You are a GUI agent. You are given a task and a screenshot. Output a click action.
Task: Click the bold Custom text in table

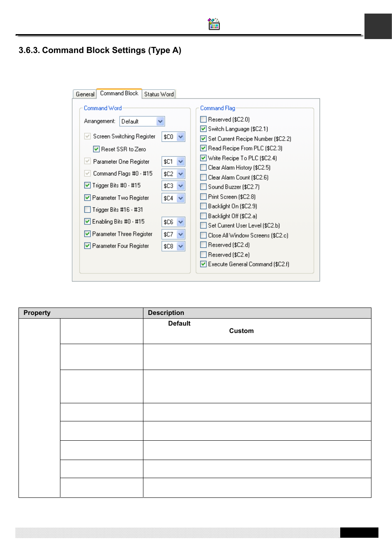tap(241, 331)
